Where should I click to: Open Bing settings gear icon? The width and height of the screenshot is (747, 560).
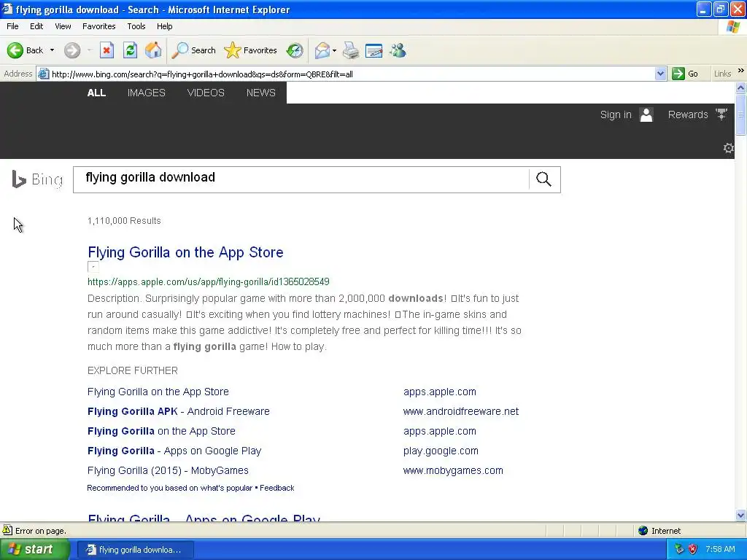coord(729,148)
